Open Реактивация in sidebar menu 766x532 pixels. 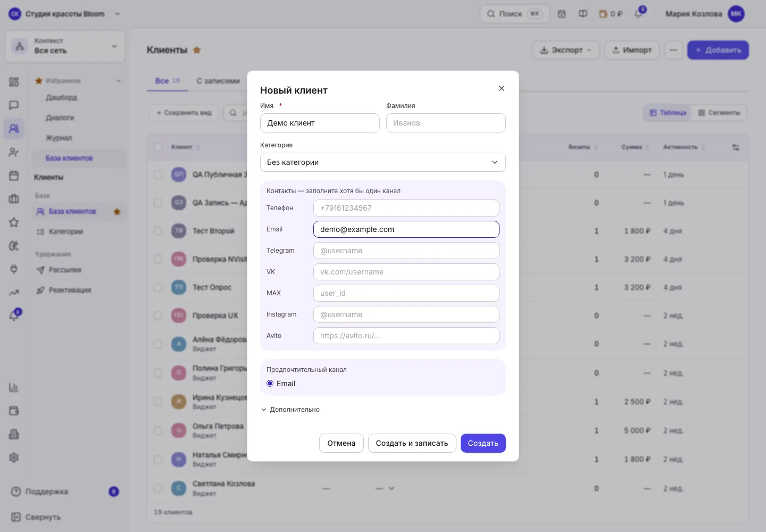point(70,290)
